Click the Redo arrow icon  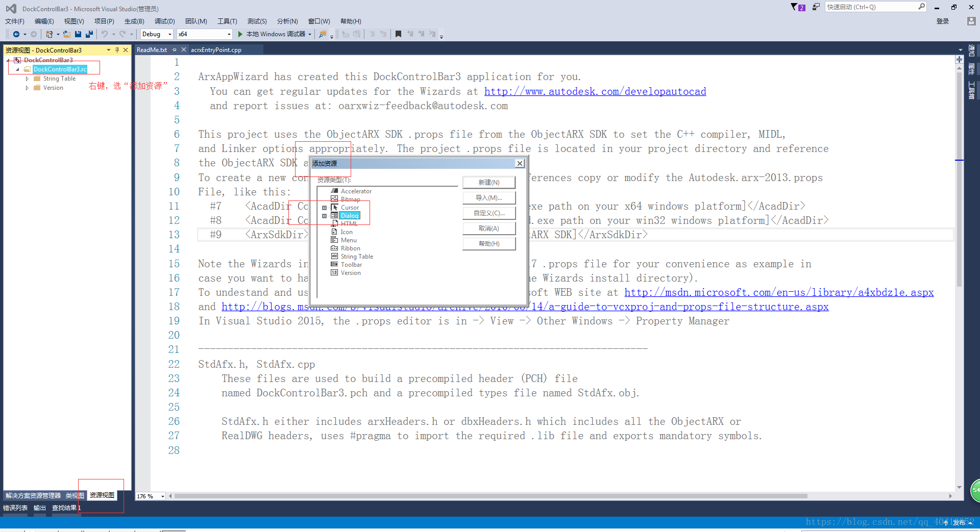pos(122,34)
